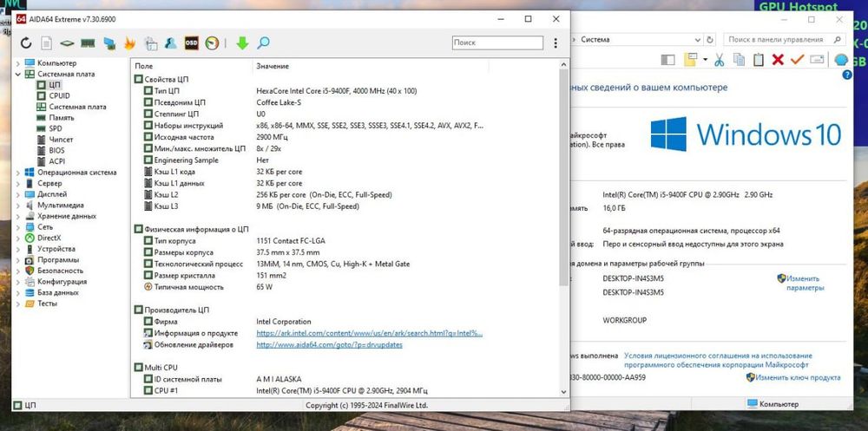868x431 pixels.
Task: Open the three-dot menu in AIDA64
Action: point(556,42)
